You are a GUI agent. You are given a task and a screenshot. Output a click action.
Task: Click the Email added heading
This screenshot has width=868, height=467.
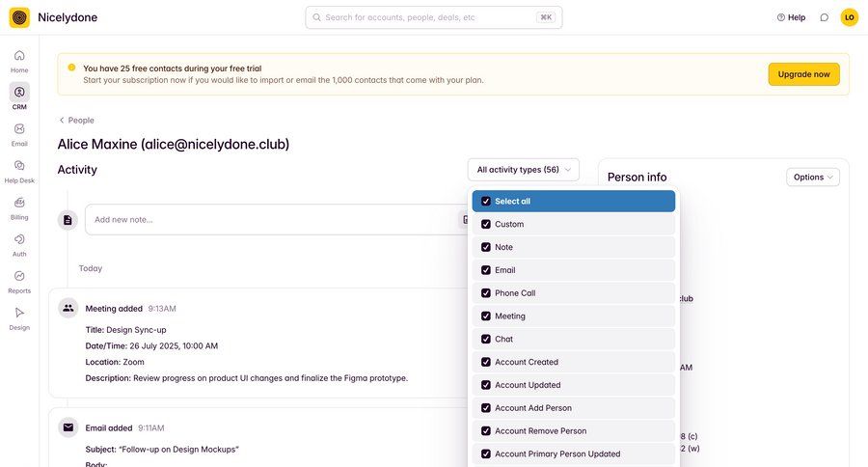pos(108,428)
